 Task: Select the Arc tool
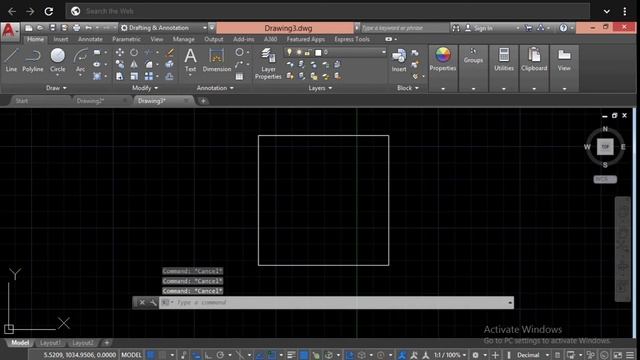(x=80, y=60)
